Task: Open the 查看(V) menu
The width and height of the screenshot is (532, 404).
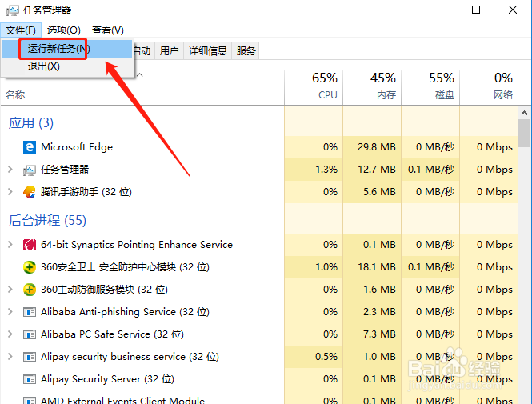Action: [x=108, y=30]
